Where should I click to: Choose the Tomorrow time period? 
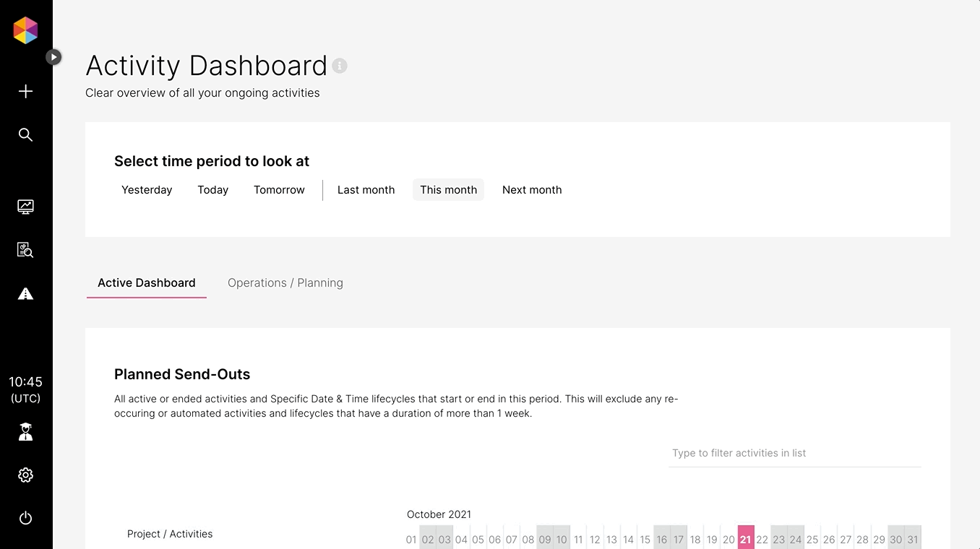tap(279, 190)
